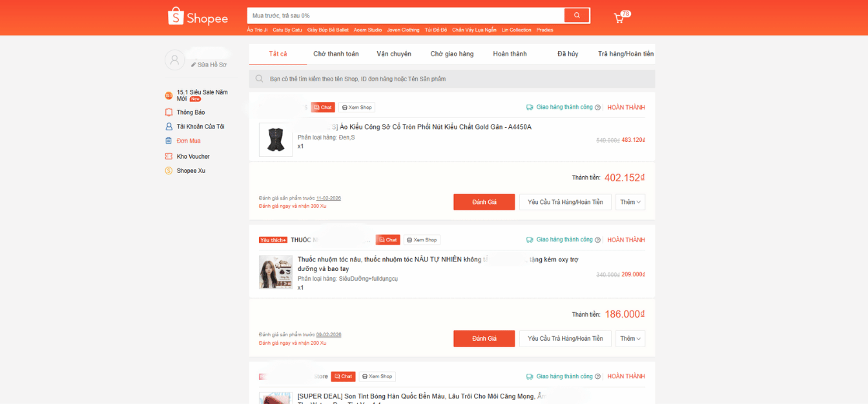
Task: Click the order search input field
Action: coord(452,79)
